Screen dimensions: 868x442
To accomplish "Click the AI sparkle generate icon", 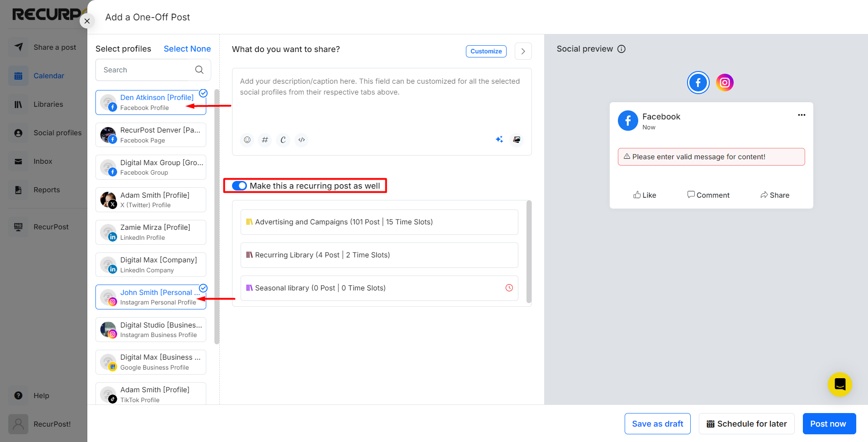I will (x=499, y=139).
